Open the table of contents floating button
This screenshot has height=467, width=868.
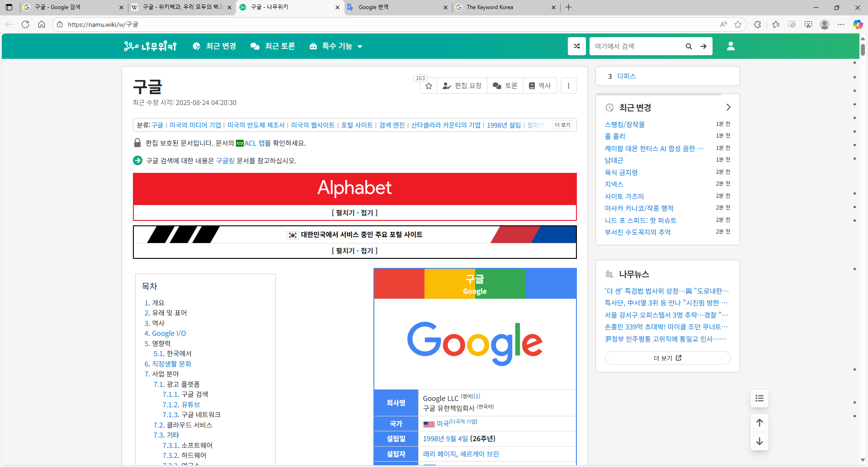click(x=759, y=398)
